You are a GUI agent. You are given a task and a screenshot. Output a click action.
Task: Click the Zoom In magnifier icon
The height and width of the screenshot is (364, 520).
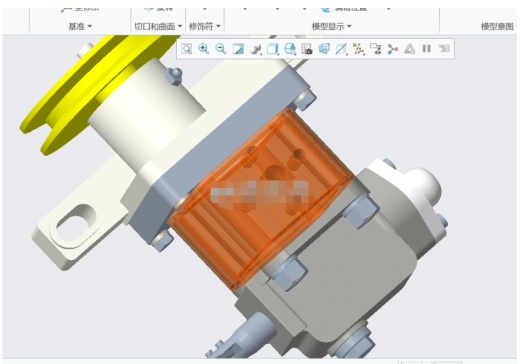[203, 49]
